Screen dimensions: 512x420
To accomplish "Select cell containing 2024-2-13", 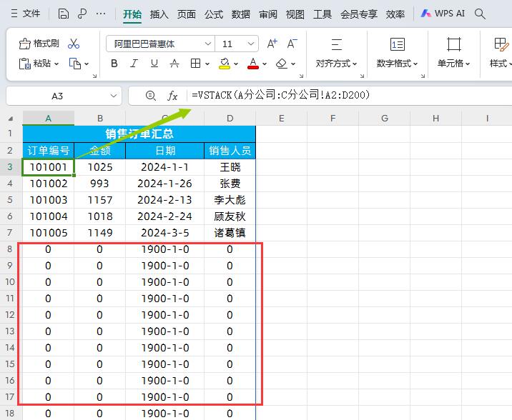I will point(165,200).
